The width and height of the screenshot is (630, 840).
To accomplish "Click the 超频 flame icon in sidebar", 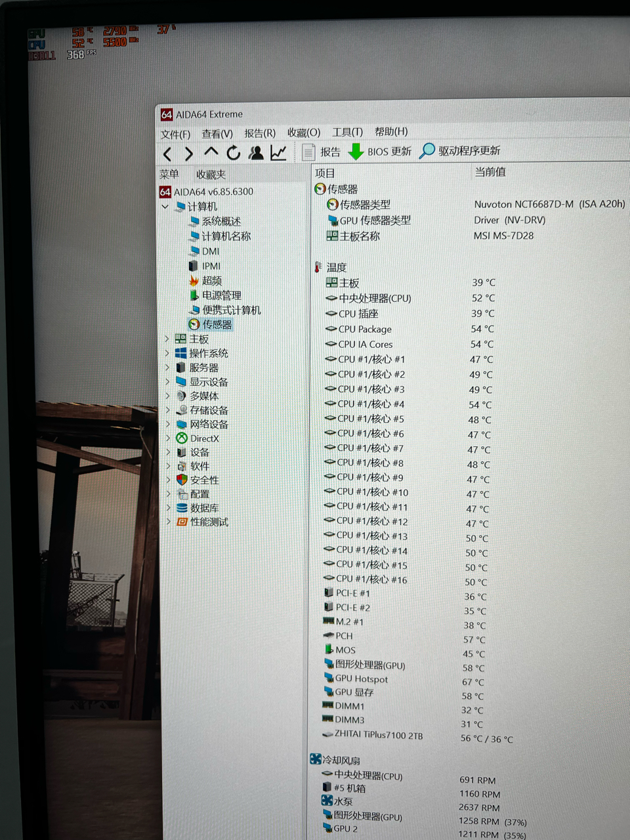I will point(195,281).
